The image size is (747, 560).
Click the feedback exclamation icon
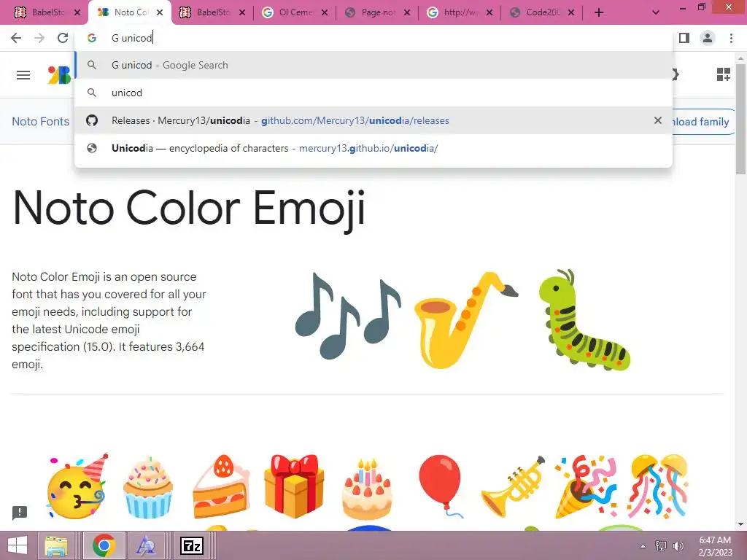pos(20,513)
